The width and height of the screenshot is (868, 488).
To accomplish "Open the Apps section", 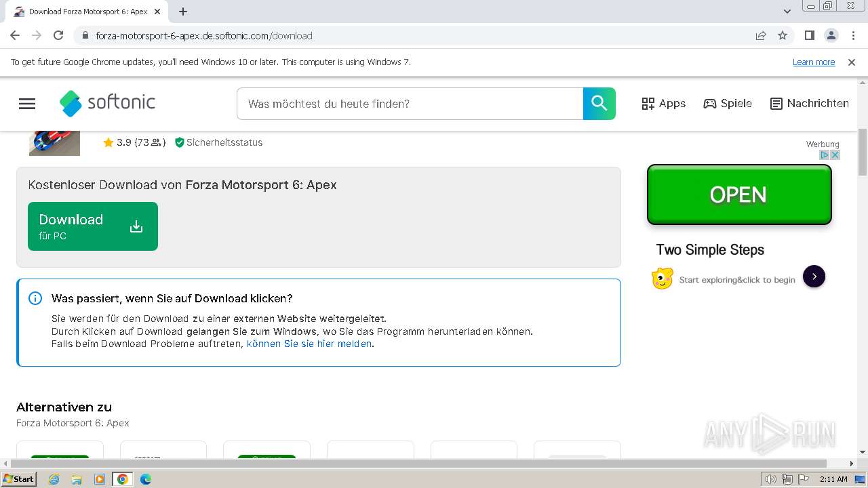I will [x=663, y=104].
